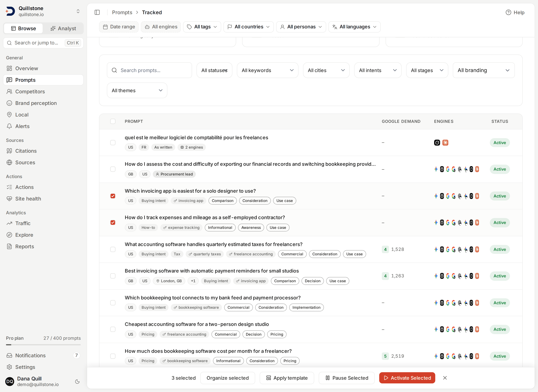Select the Browse tab

pos(24,29)
